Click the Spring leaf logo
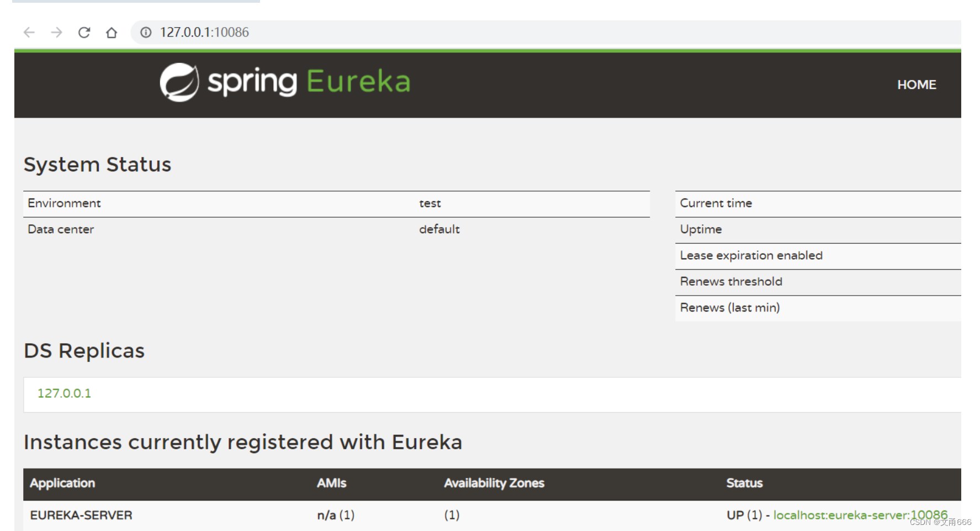Image resolution: width=980 pixels, height=531 pixels. (x=179, y=82)
